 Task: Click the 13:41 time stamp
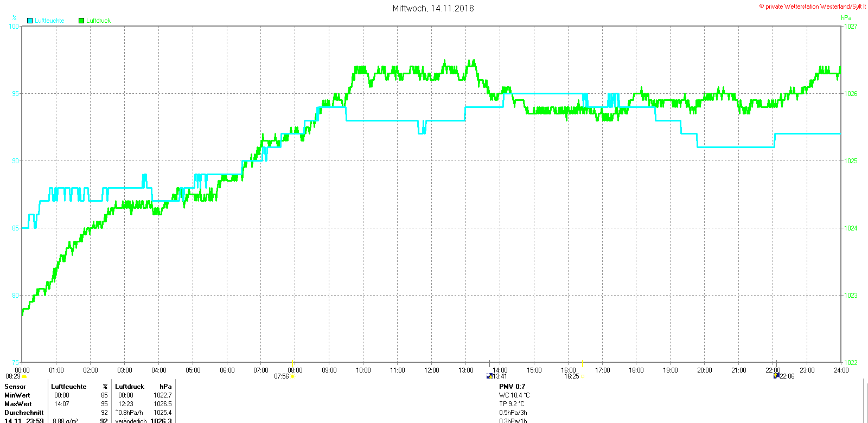(x=500, y=376)
